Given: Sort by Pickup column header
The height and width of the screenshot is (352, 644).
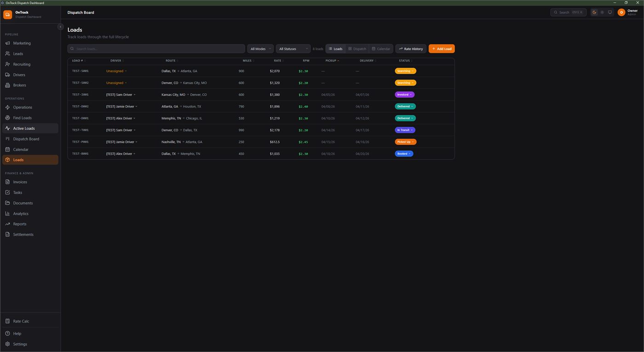Looking at the screenshot, I should [332, 61].
